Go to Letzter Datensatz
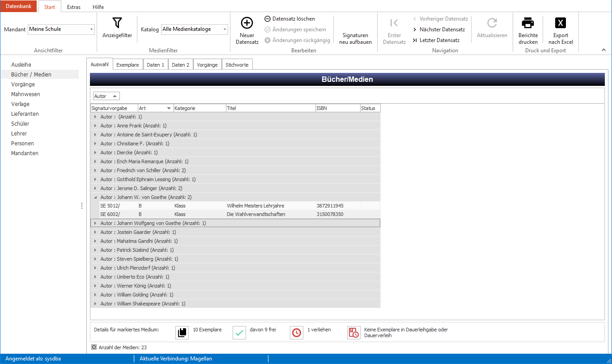The image size is (612, 364). coord(436,40)
